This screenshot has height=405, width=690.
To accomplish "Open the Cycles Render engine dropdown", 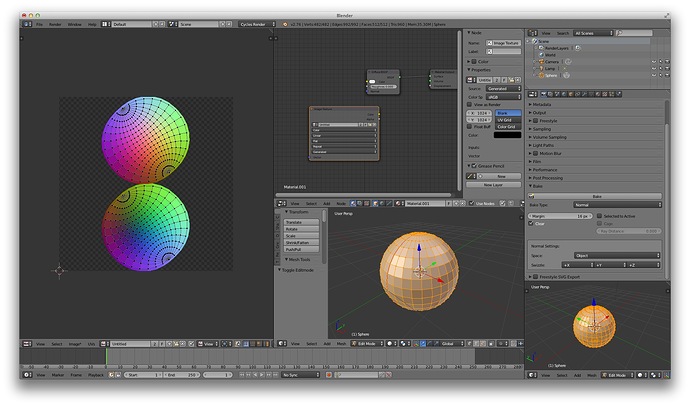I will click(257, 24).
